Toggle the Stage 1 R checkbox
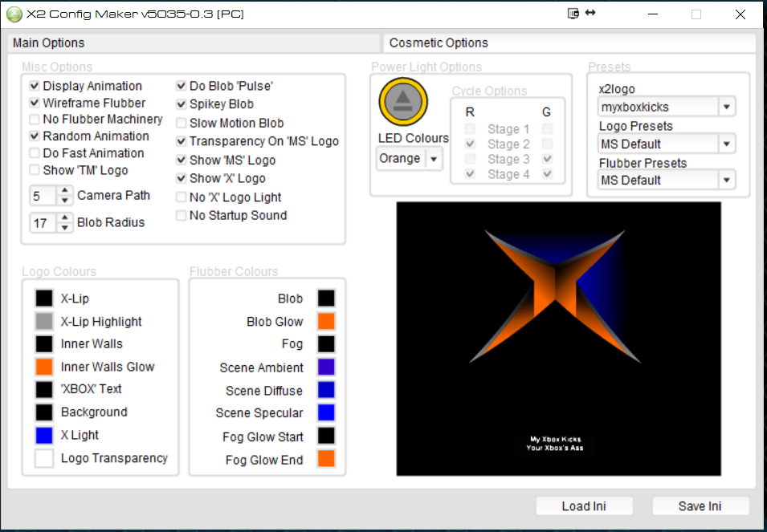The image size is (767, 532). pos(470,129)
